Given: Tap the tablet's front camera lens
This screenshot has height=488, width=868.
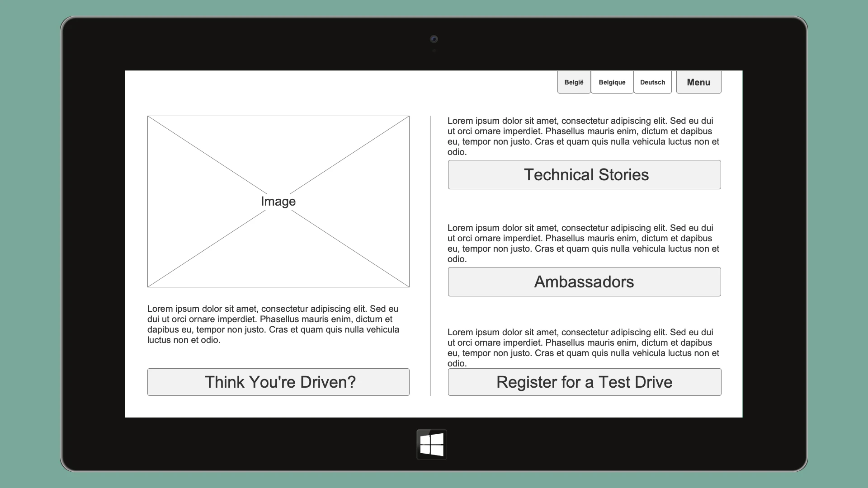Looking at the screenshot, I should (x=434, y=39).
